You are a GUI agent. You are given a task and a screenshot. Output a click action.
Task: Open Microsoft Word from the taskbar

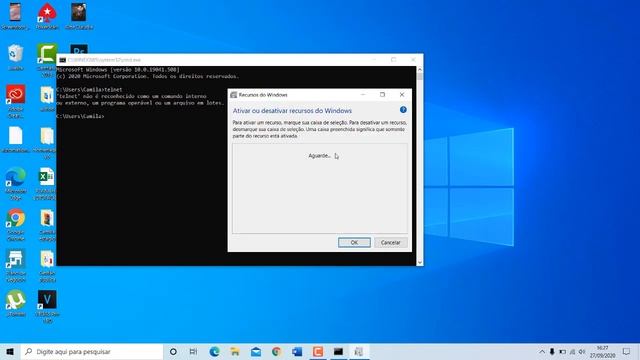(297, 351)
